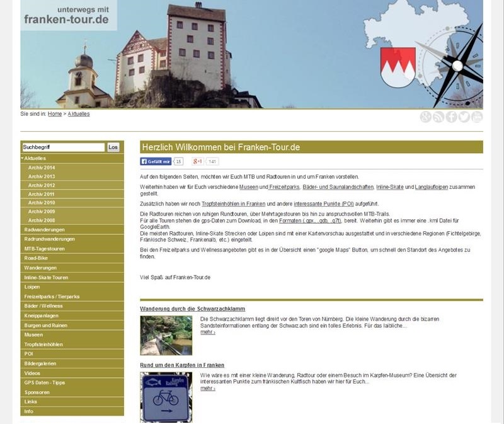Select Burgen und Ruinen menu item
The image size is (504, 424).
(x=72, y=325)
